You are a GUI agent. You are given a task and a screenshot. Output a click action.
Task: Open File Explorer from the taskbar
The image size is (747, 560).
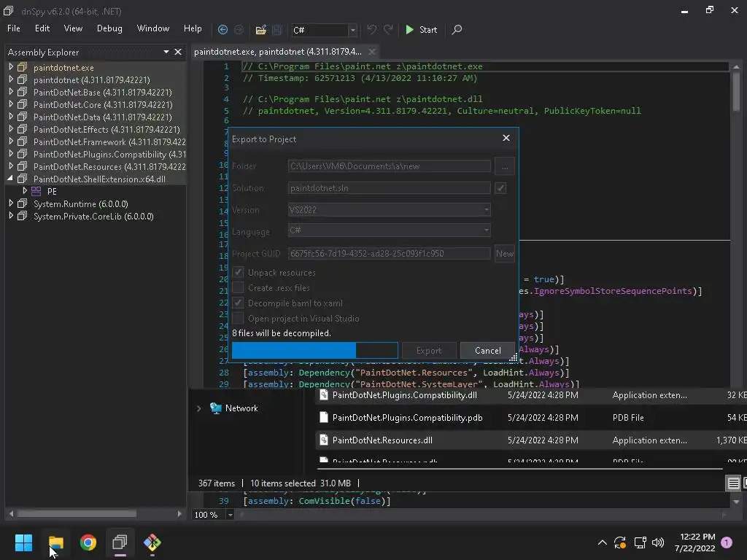(x=56, y=542)
